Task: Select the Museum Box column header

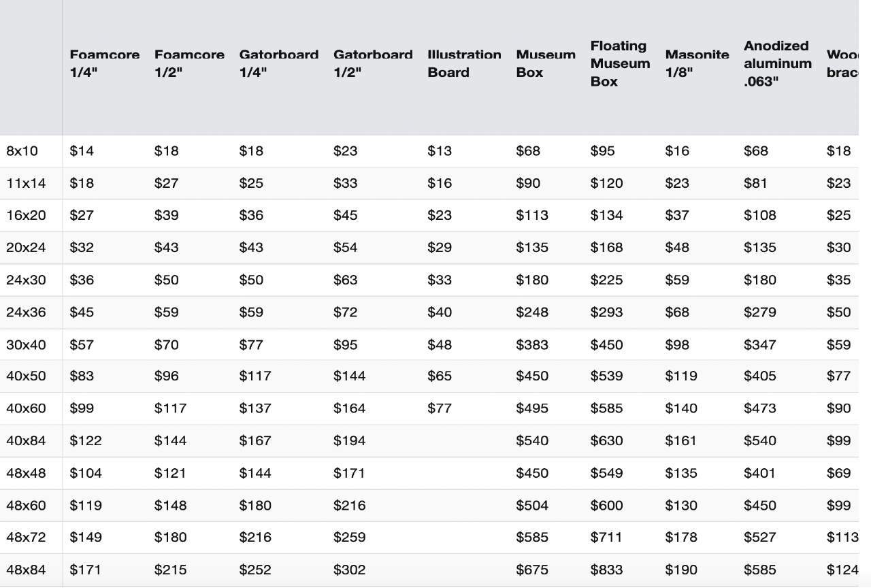Action: [546, 63]
